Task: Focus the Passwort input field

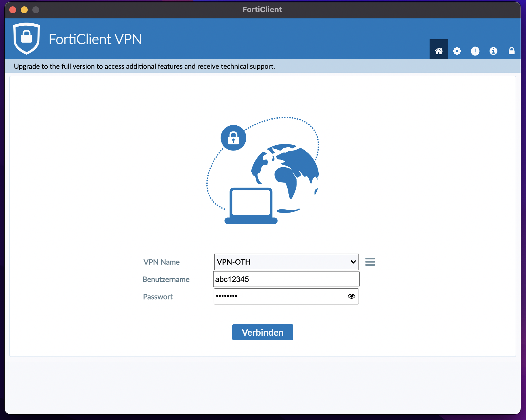Action: pyautogui.click(x=286, y=296)
